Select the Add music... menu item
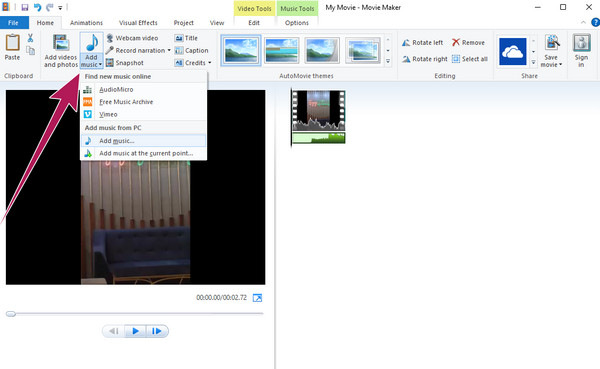Screen dimensions: 600x369 coord(143,140)
